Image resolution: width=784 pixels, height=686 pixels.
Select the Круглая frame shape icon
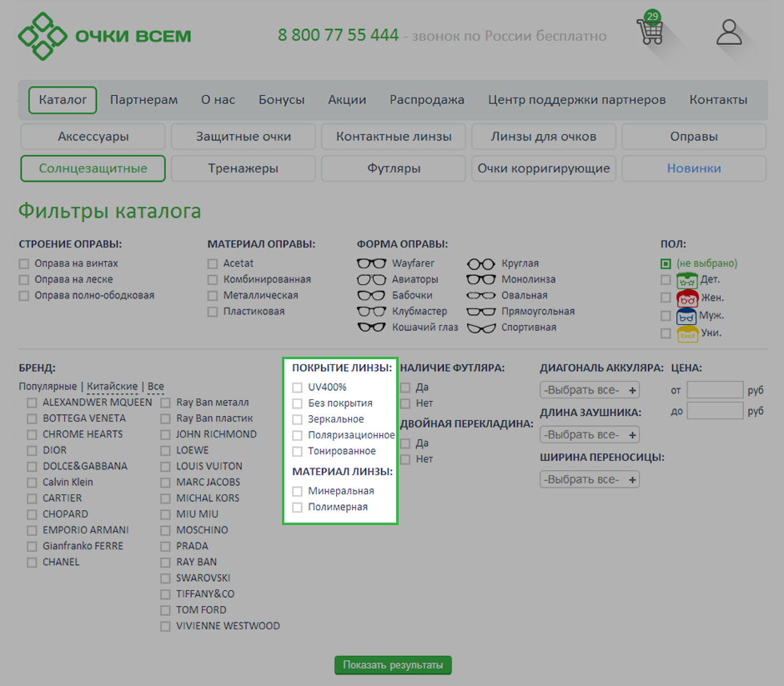coord(480,263)
